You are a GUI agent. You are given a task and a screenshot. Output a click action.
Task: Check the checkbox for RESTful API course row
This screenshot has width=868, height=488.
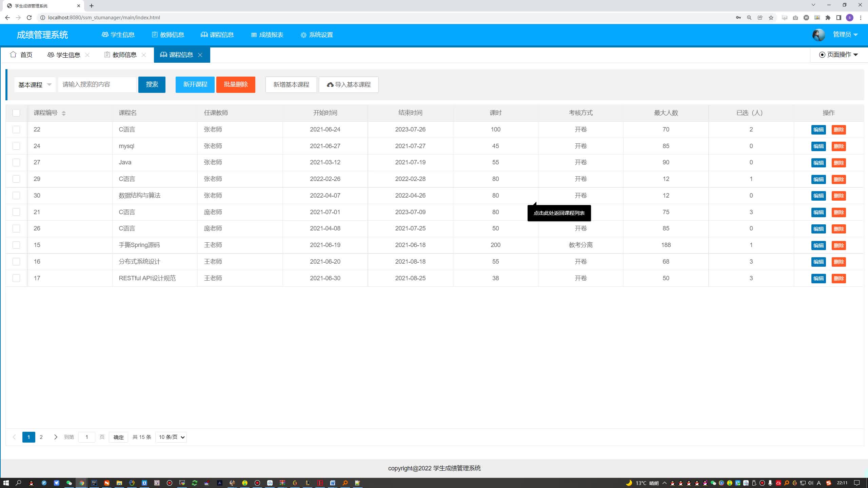16,278
